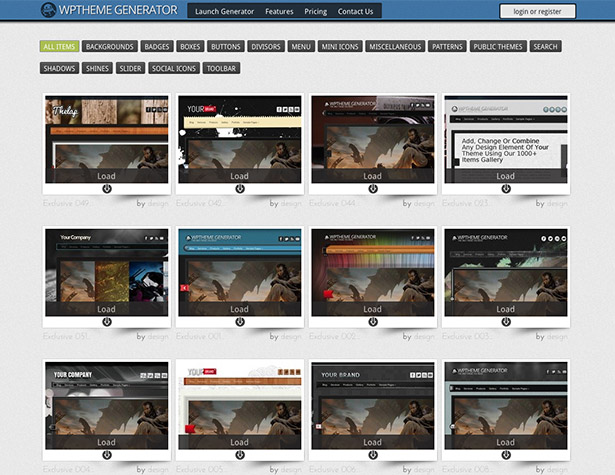Click download arrow icon under Exclusive 003
The width and height of the screenshot is (615, 475).
[x=506, y=322]
